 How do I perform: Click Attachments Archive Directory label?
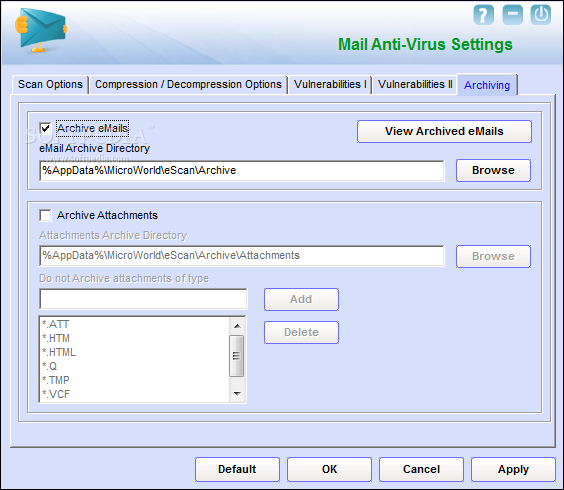click(113, 235)
